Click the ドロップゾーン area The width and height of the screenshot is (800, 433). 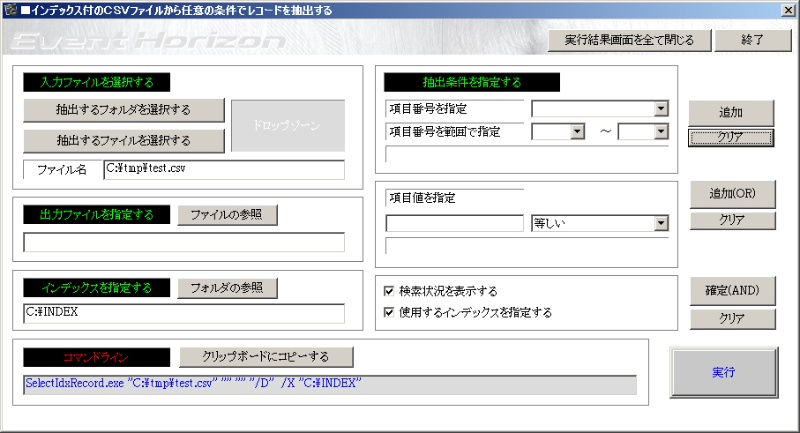coord(288,125)
